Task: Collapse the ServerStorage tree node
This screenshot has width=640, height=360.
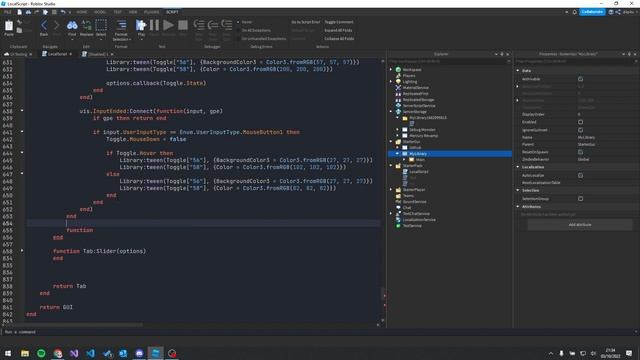Action: coord(391,111)
